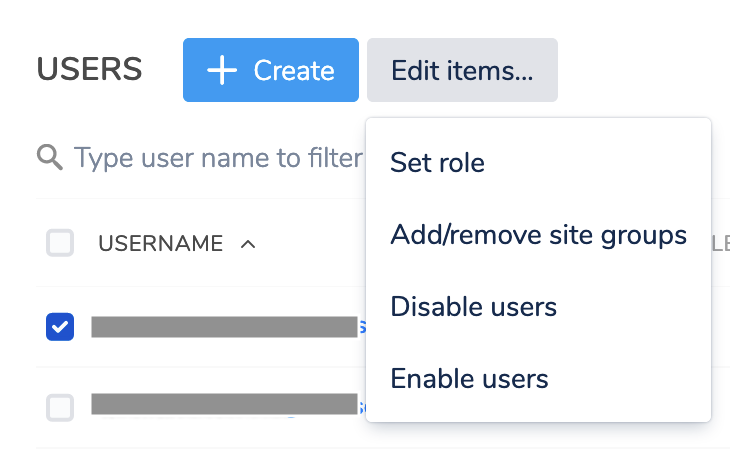This screenshot has width=730, height=450.
Task: Click the blue Create button
Action: 270,70
